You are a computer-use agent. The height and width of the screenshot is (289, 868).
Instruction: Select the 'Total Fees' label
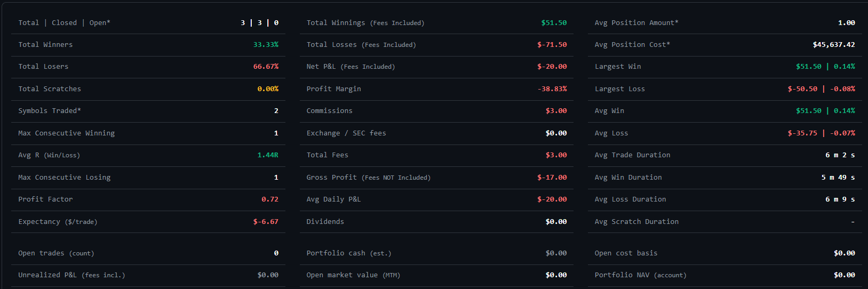point(328,155)
